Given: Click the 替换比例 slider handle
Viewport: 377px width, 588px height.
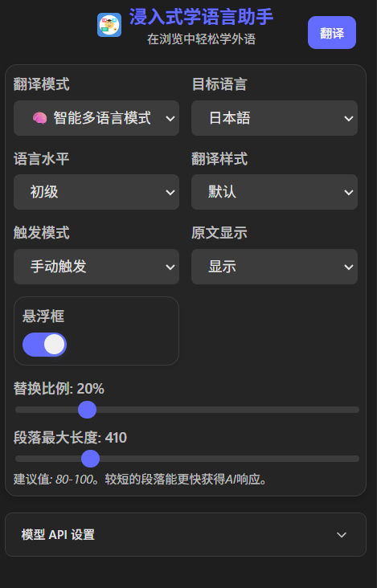Looking at the screenshot, I should click(x=87, y=410).
